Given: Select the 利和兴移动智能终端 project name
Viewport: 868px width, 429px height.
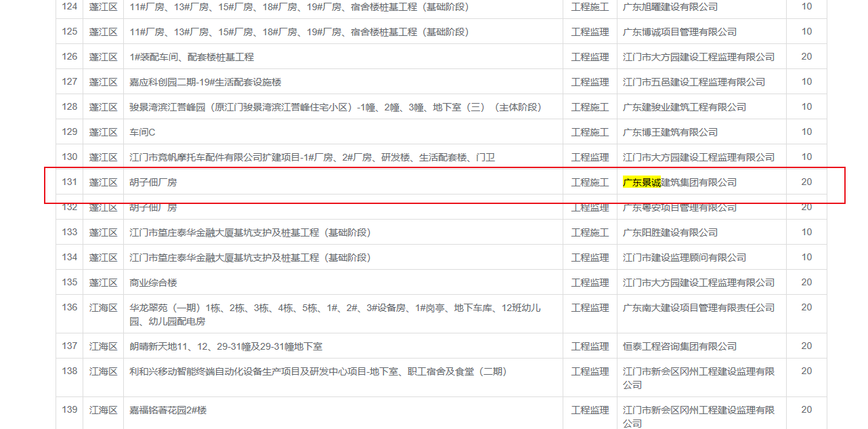Looking at the screenshot, I should click(318, 371).
